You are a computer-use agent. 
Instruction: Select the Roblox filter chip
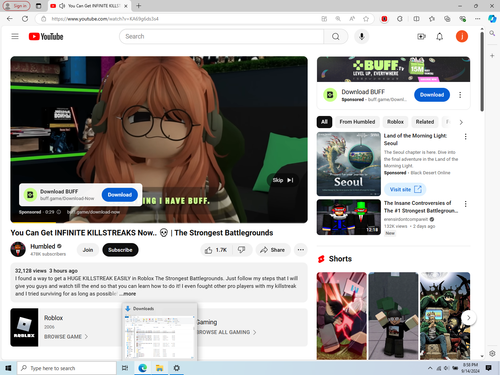(395, 122)
